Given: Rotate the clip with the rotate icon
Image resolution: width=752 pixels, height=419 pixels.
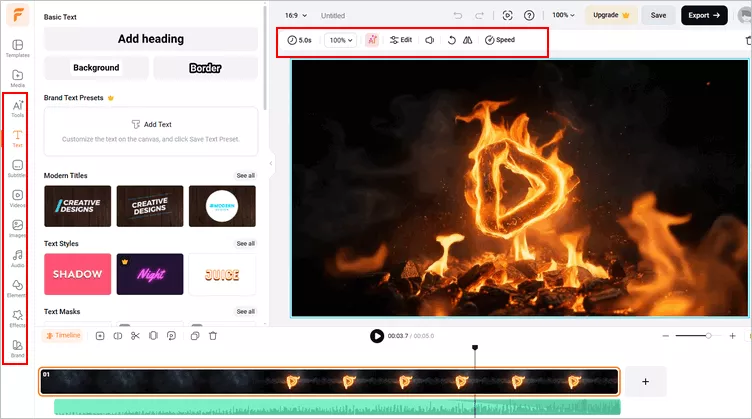Looking at the screenshot, I should [451, 40].
